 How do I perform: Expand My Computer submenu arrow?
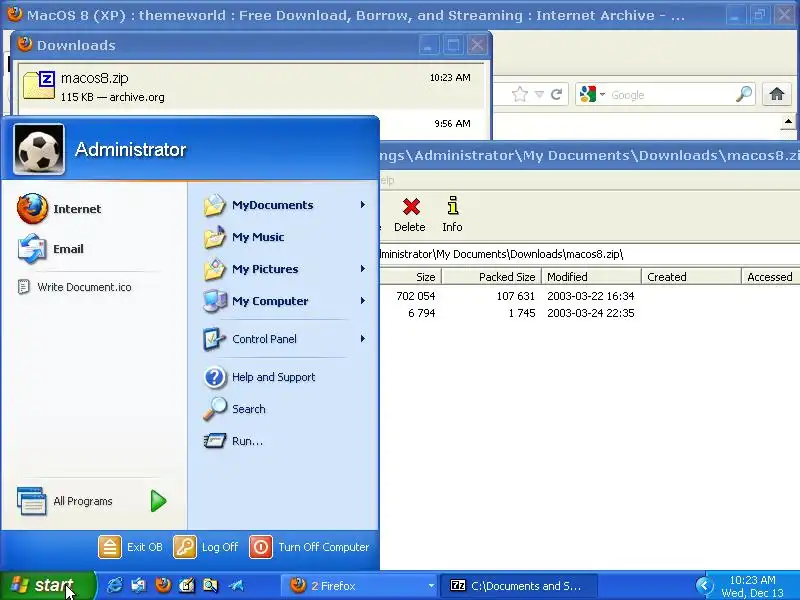363,301
